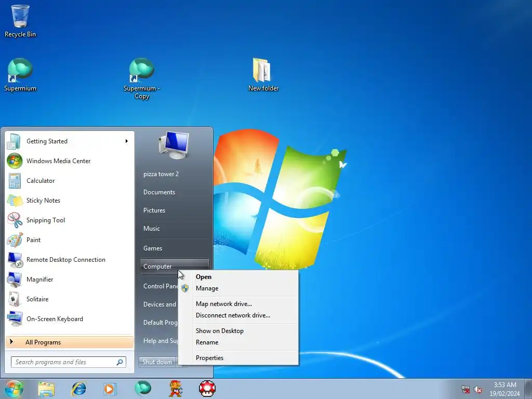Select Show on Desktop option
Viewport: 532px width, 399px height.
coord(238,331)
